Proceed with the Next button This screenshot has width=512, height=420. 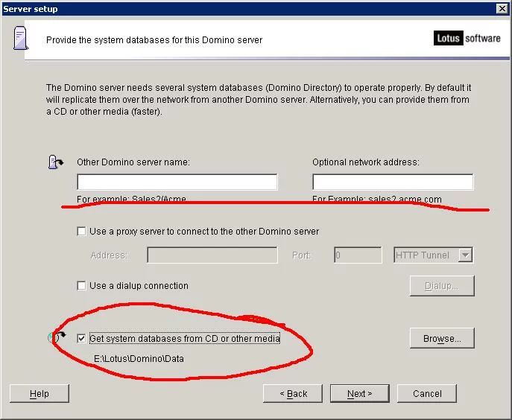click(x=360, y=393)
